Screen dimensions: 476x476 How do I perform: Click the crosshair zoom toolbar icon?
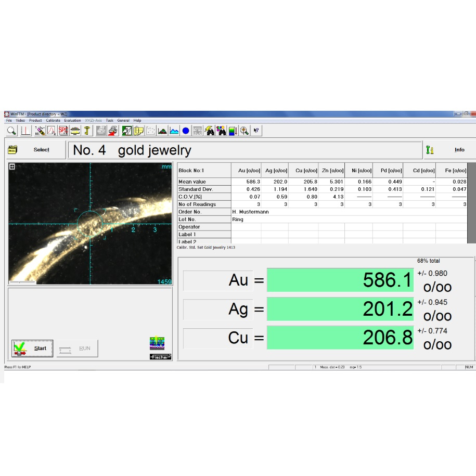click(244, 131)
